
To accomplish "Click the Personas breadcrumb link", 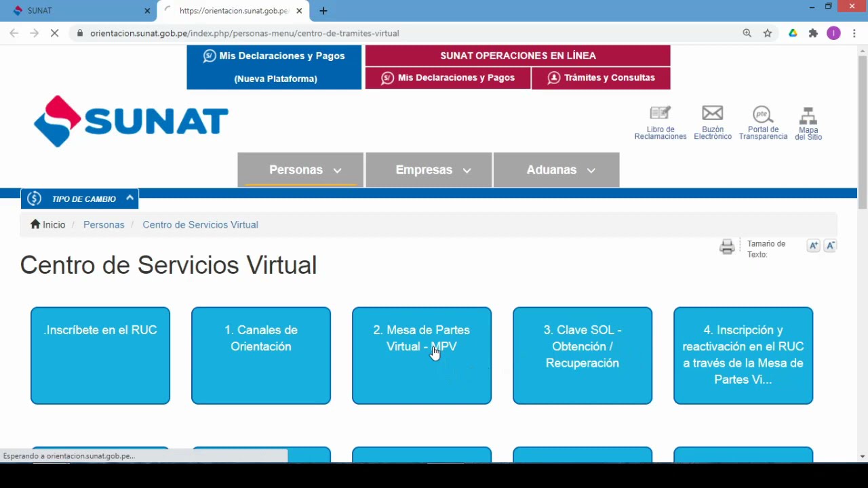I will tap(104, 224).
